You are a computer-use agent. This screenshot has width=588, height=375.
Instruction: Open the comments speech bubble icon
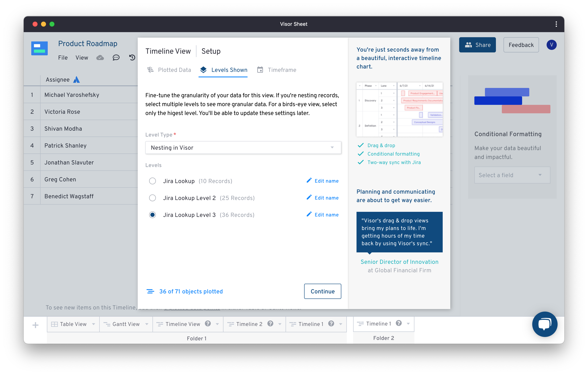[116, 58]
